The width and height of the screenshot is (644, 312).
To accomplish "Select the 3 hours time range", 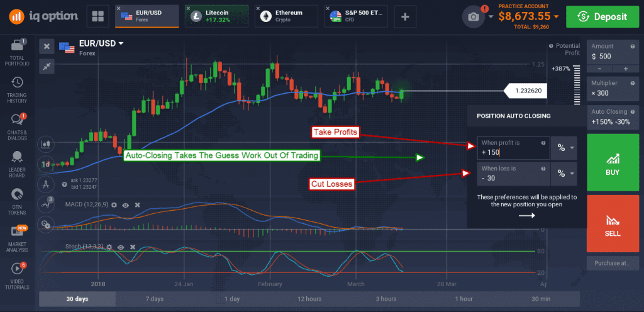I will point(386,299).
